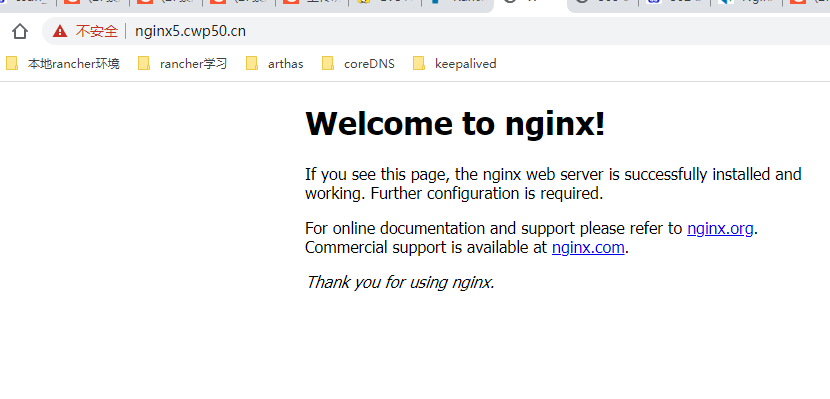Follow the nginx.org link
The height and width of the screenshot is (399, 830).
click(720, 229)
